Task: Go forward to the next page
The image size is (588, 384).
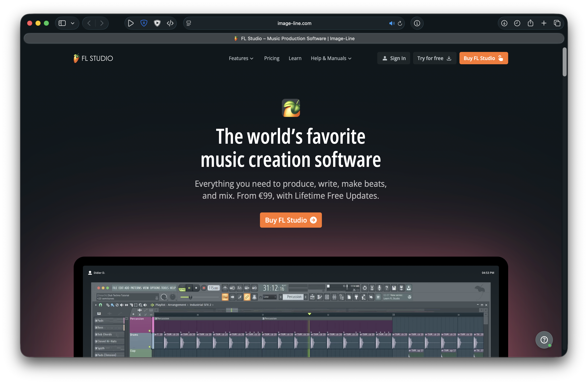Action: coord(102,23)
